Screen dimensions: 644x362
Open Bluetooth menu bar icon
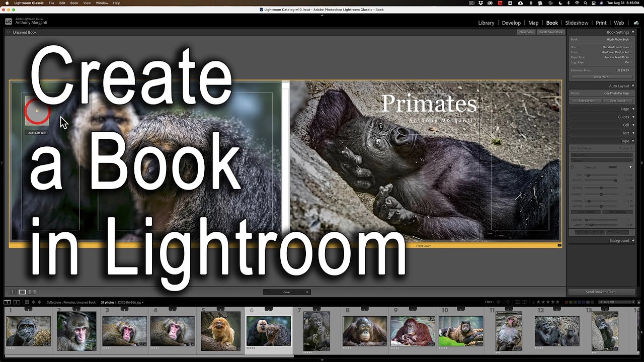tap(568, 3)
